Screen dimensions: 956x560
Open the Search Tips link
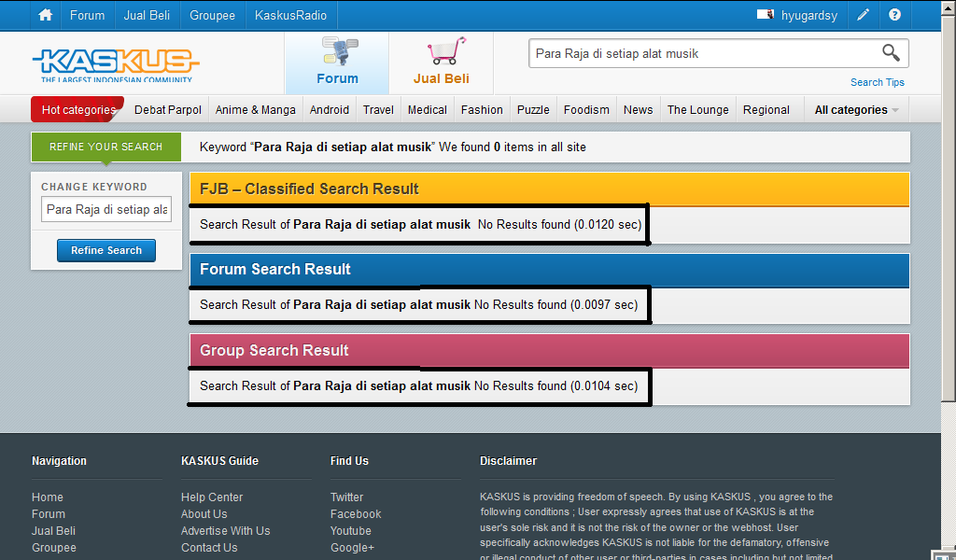[878, 82]
